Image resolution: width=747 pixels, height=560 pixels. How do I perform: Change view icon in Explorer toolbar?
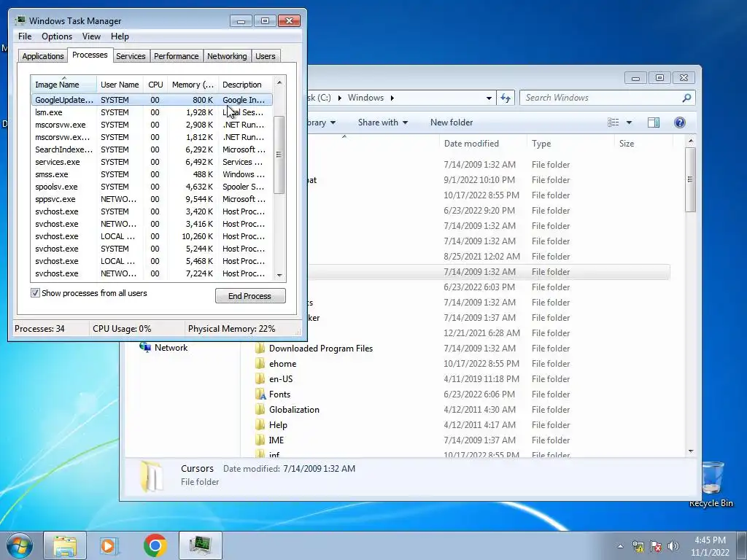pos(613,122)
